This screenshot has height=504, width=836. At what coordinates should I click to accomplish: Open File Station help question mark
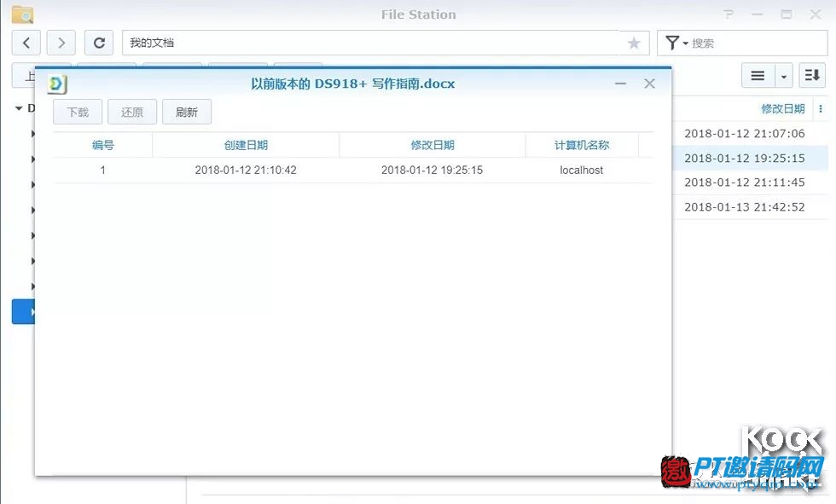coord(729,14)
